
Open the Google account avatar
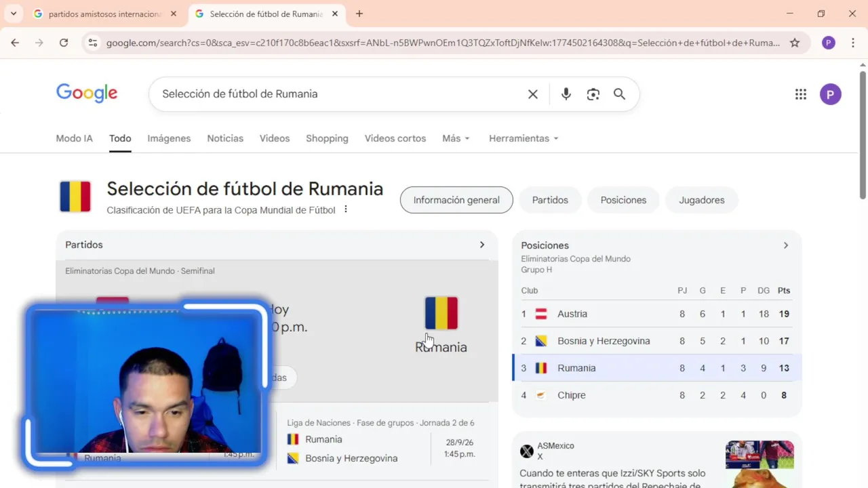(831, 94)
